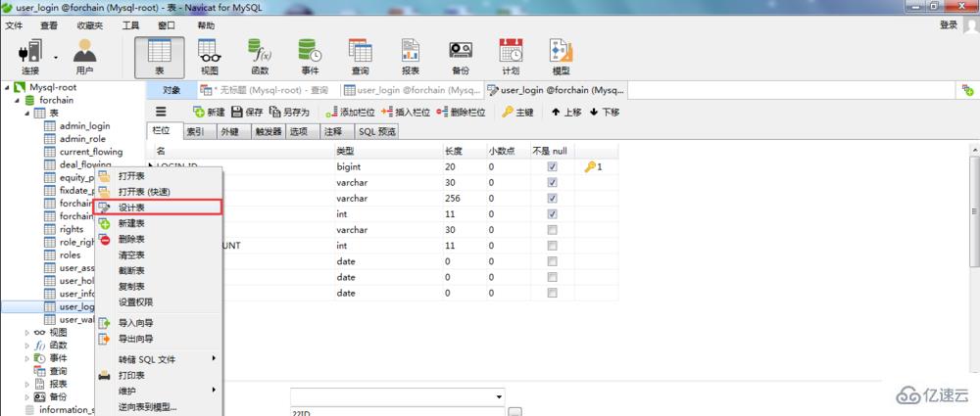The image size is (980, 416).
Task: Move field up with 上移
Action: pos(566,112)
